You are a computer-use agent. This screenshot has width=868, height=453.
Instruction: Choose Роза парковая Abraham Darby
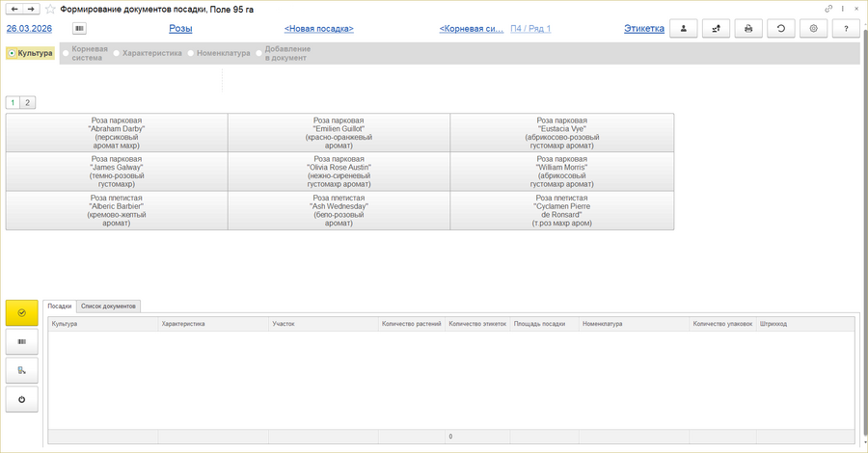coord(117,133)
